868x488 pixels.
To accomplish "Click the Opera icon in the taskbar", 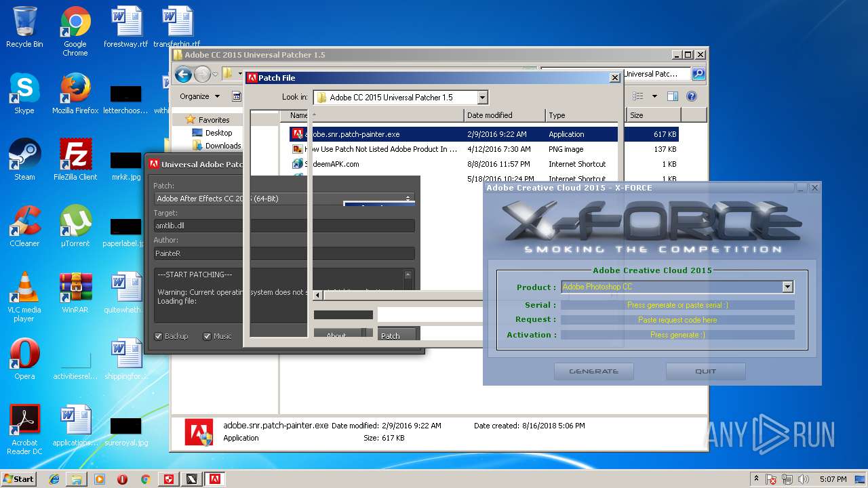I will (x=123, y=479).
